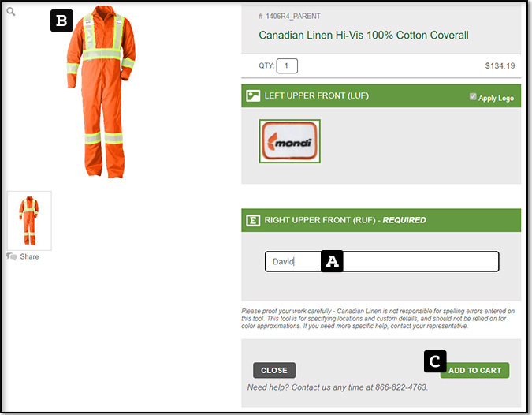This screenshot has height=415, width=532.
Task: Click the magnifier zoom icon above product image
Action: [11, 12]
